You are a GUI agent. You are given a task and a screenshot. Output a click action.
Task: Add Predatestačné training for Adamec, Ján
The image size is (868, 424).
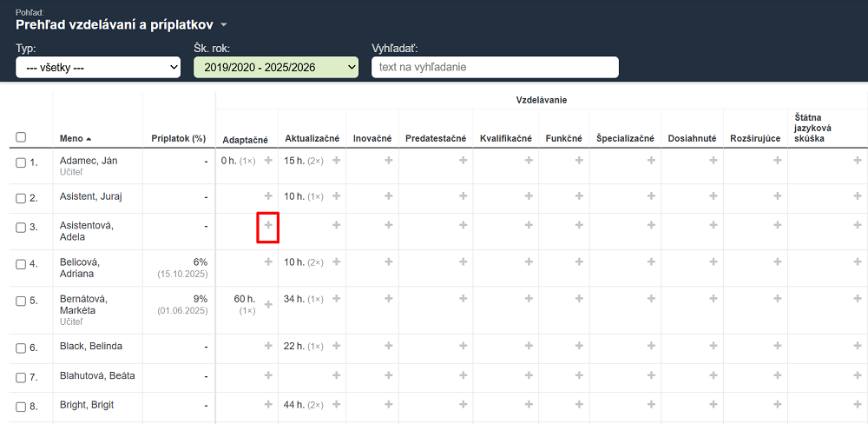click(x=463, y=160)
